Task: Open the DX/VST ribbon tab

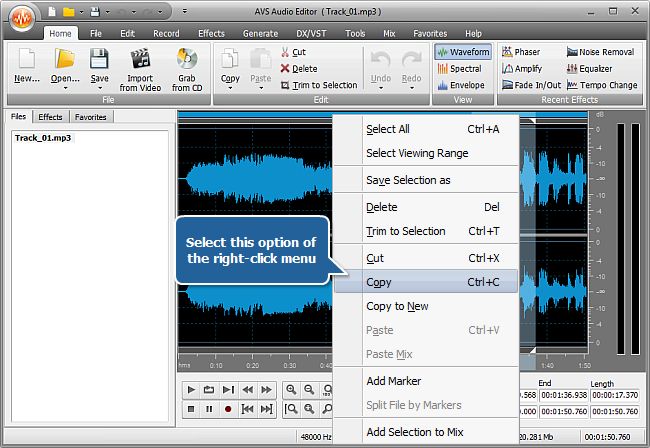Action: point(311,34)
